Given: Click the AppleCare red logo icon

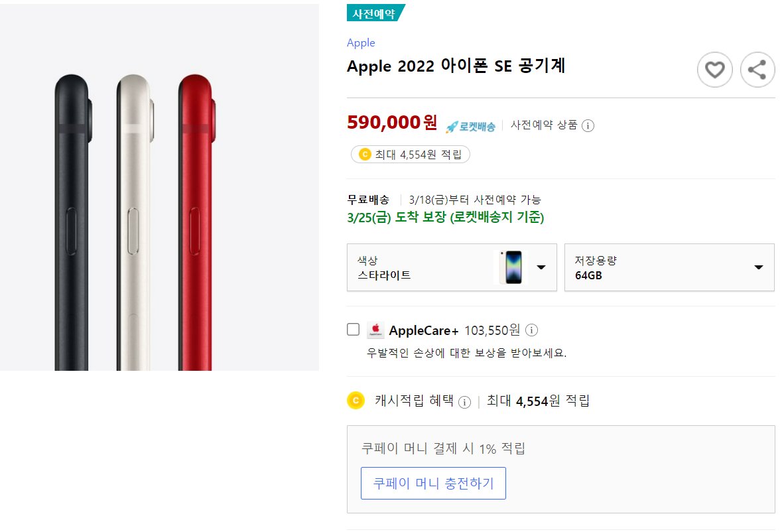Looking at the screenshot, I should pyautogui.click(x=375, y=330).
